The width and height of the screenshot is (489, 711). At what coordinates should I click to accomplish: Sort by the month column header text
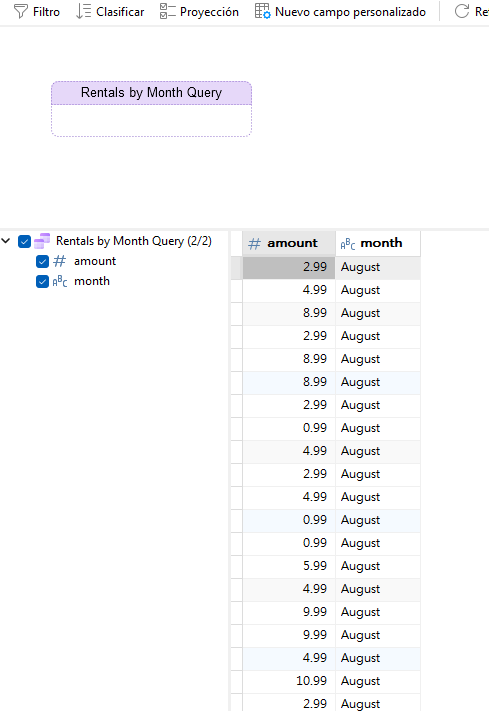click(381, 243)
